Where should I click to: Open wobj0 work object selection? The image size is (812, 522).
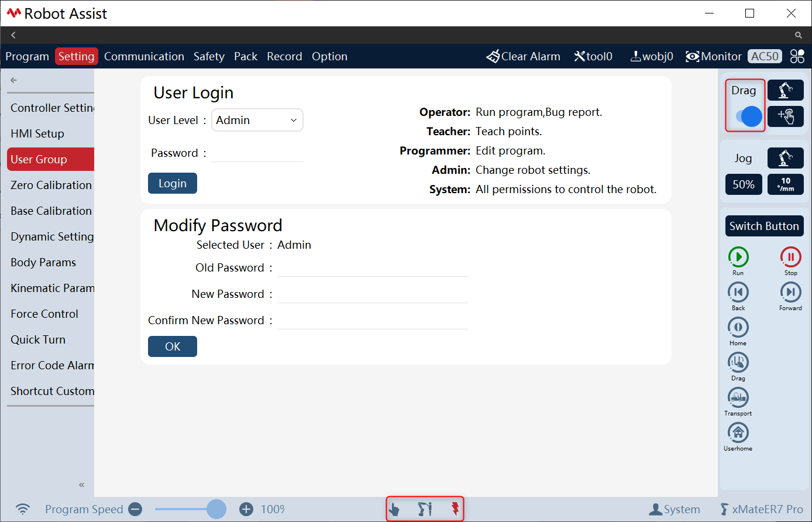[x=651, y=56]
